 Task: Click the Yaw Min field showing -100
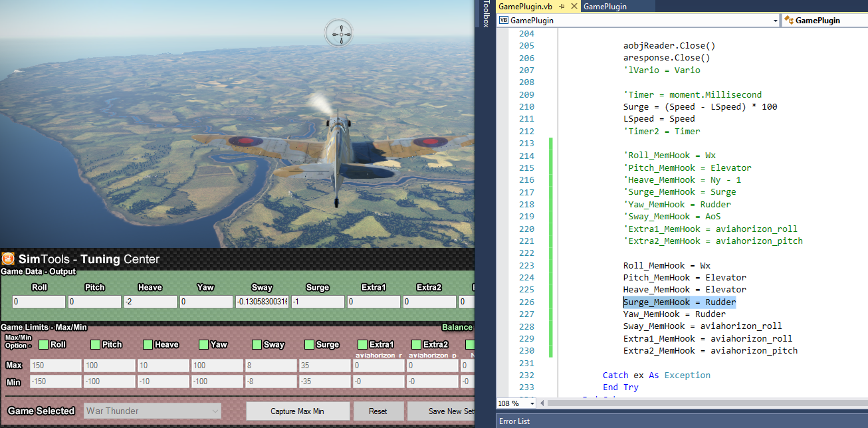(x=217, y=382)
